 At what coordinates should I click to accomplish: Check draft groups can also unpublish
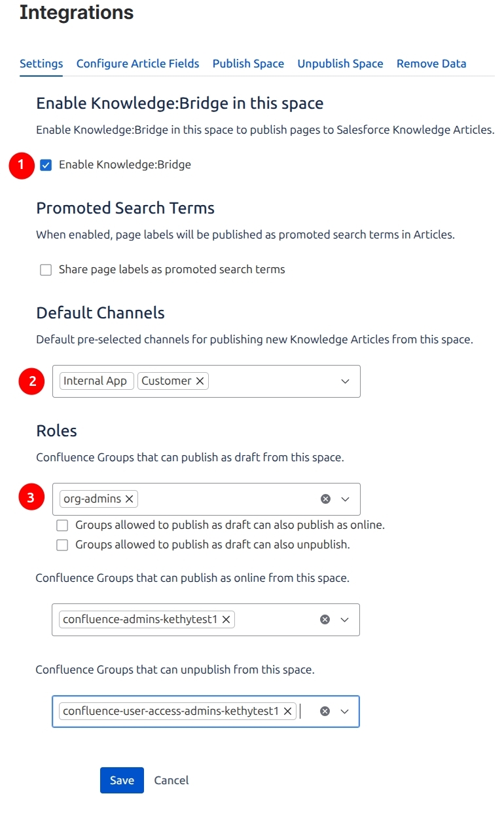62,545
